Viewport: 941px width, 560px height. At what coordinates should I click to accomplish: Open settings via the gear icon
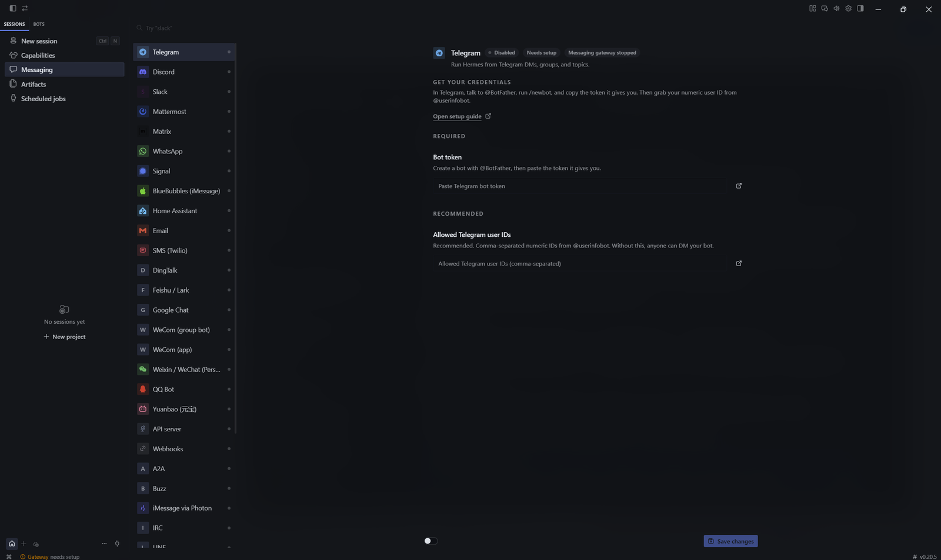(x=848, y=8)
